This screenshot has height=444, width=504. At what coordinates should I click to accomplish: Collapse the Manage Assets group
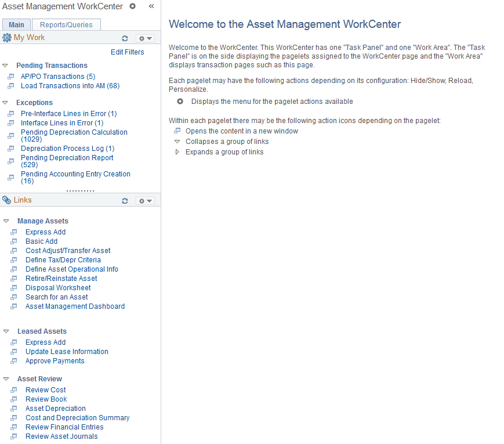pyautogui.click(x=5, y=221)
